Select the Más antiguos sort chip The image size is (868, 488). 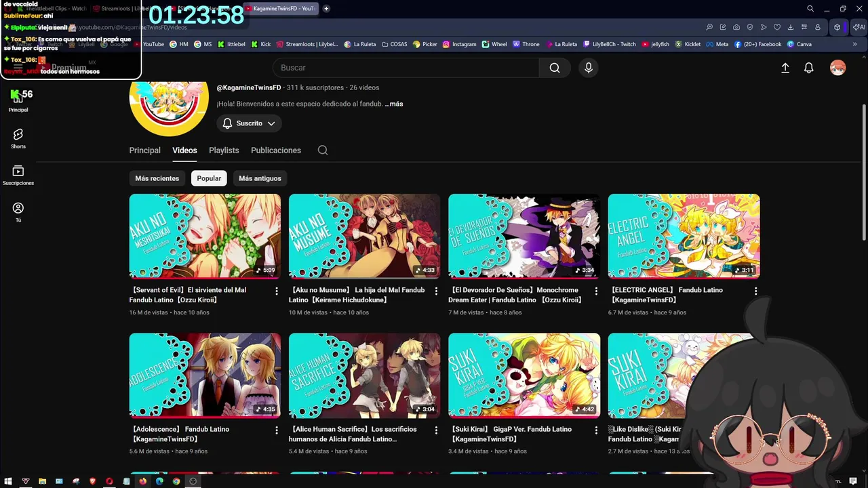[x=260, y=178]
